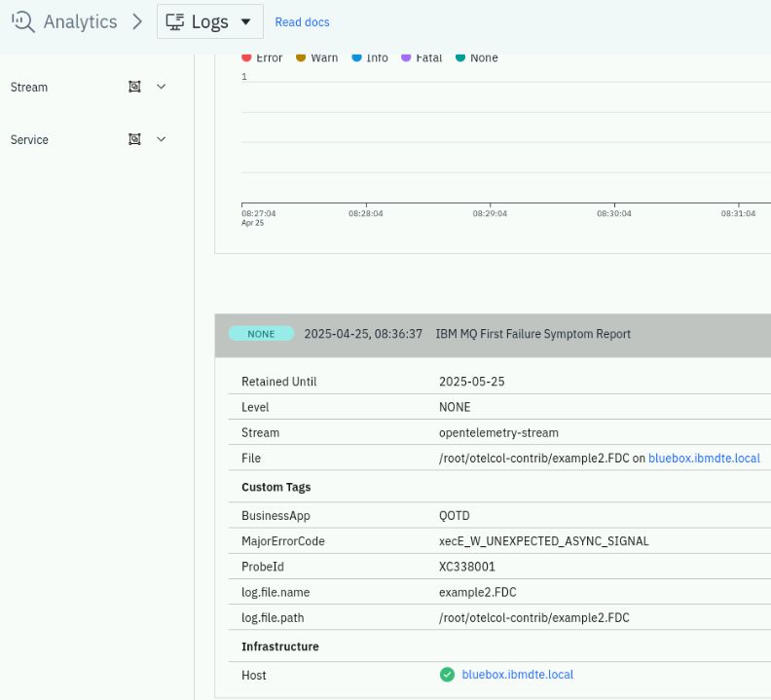
Task: Expand the Stream filter chevron
Action: click(x=162, y=87)
